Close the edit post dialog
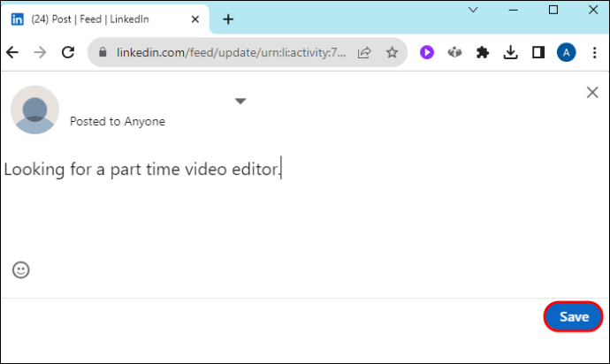 (x=592, y=93)
